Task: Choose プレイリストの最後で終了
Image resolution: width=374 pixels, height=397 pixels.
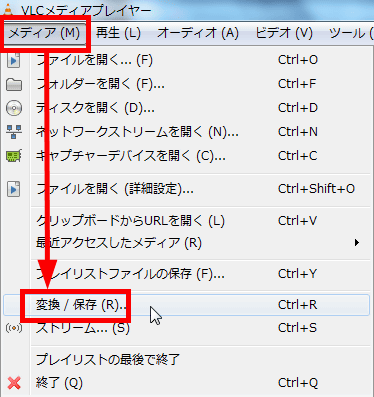Action: click(108, 360)
